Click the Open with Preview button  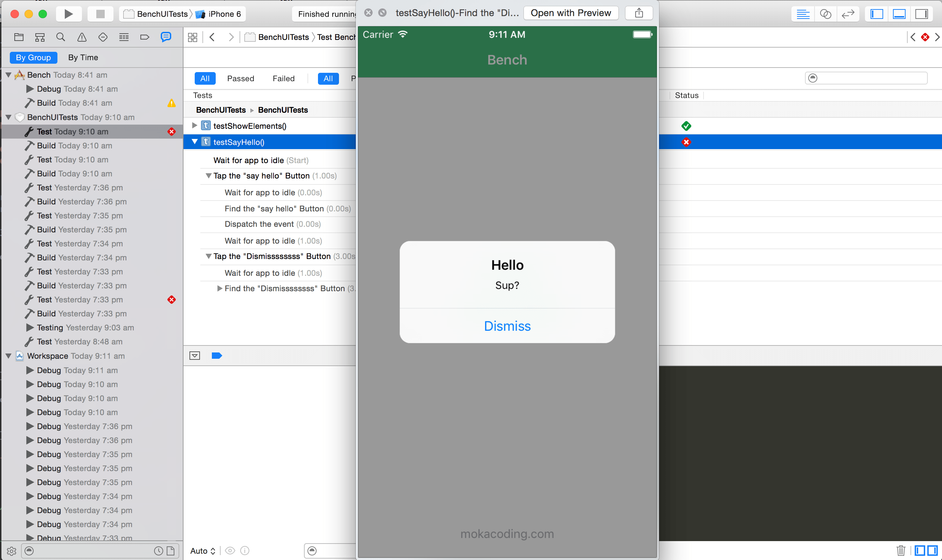pos(570,13)
